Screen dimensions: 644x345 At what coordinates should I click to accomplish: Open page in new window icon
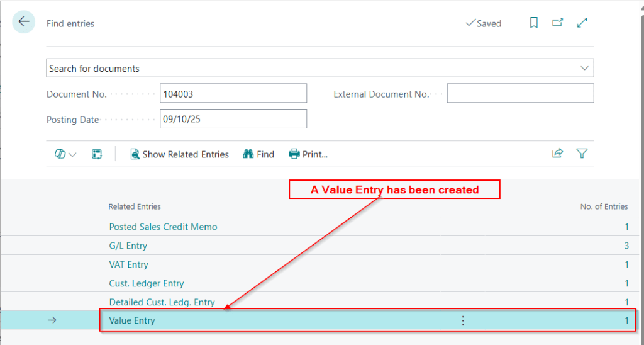coord(557,23)
